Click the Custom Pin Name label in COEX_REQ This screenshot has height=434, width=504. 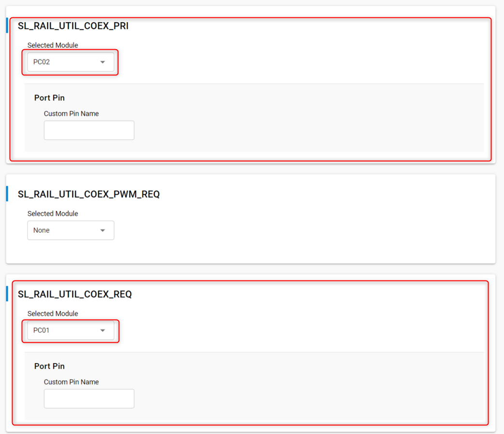click(x=71, y=382)
